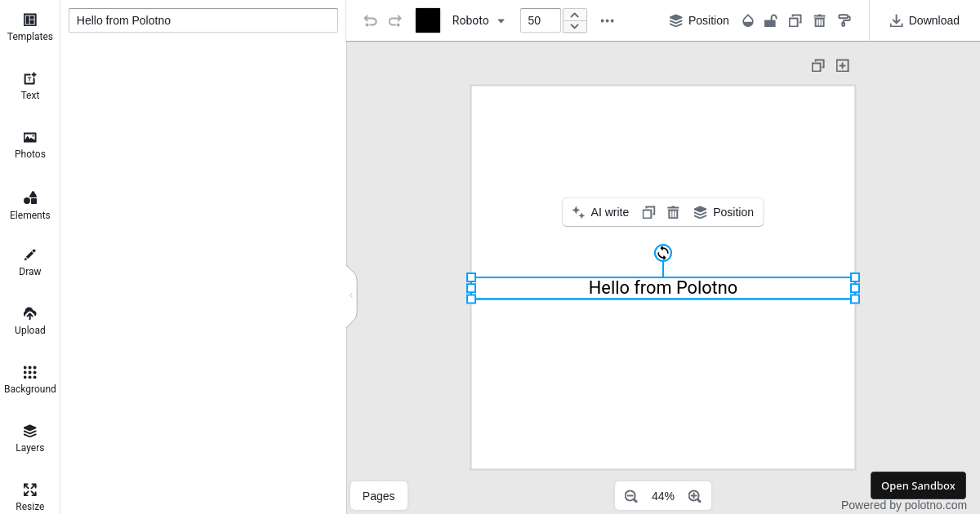Duplicate page icon above canvas

pos(817,65)
